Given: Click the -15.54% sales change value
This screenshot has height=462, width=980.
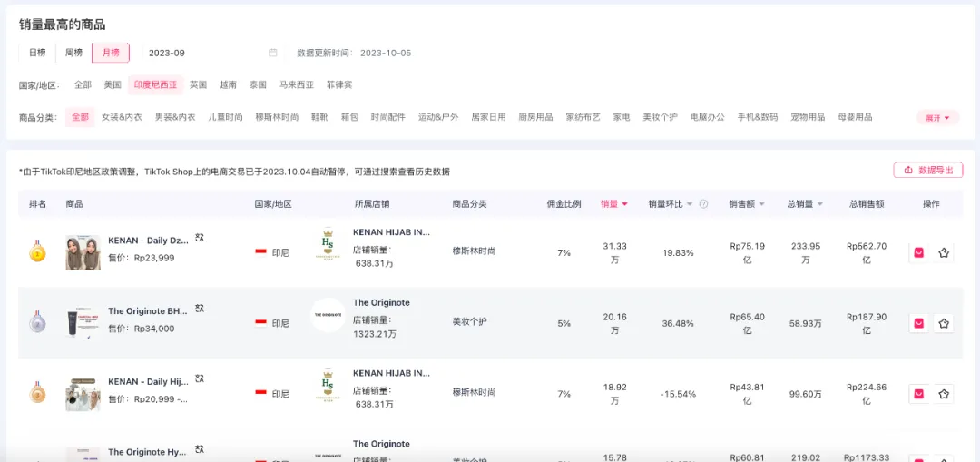Looking at the screenshot, I should (678, 395).
